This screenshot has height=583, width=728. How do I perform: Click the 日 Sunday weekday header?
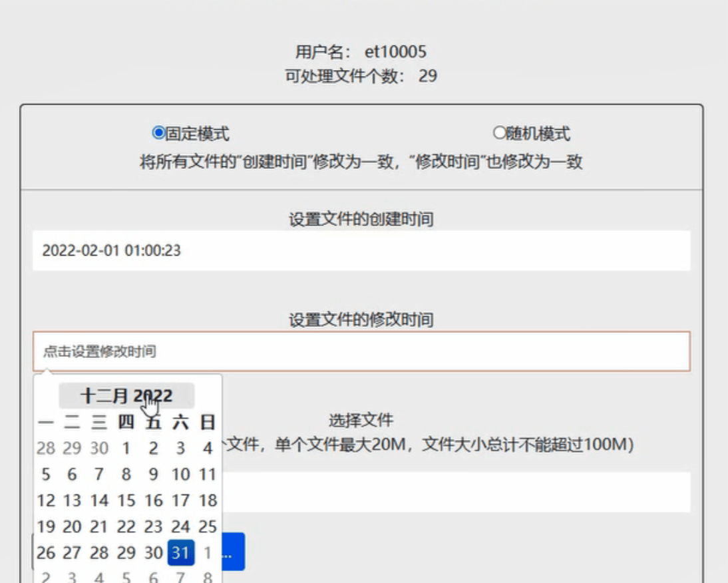(207, 421)
